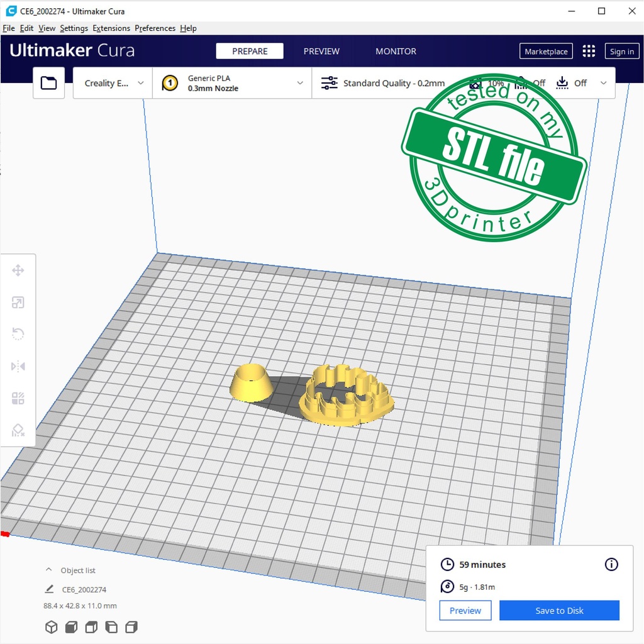The height and width of the screenshot is (644, 644).
Task: Select the Support Blocker tool
Action: [18, 430]
